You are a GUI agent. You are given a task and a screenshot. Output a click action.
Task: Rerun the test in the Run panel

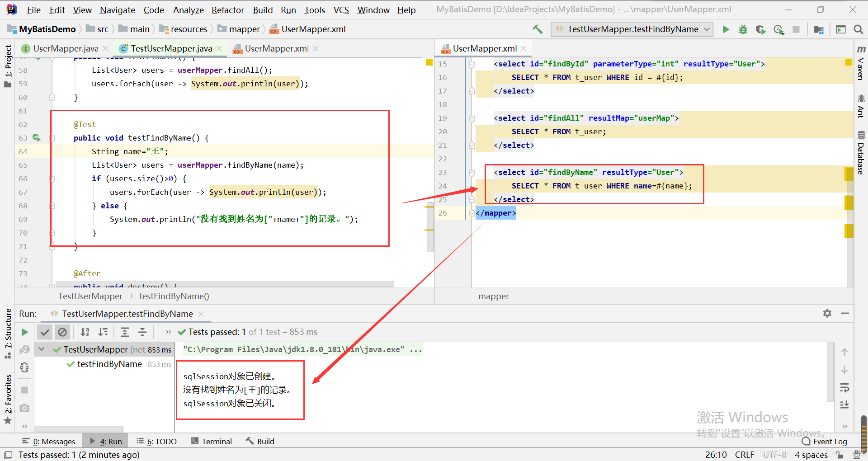tap(24, 332)
